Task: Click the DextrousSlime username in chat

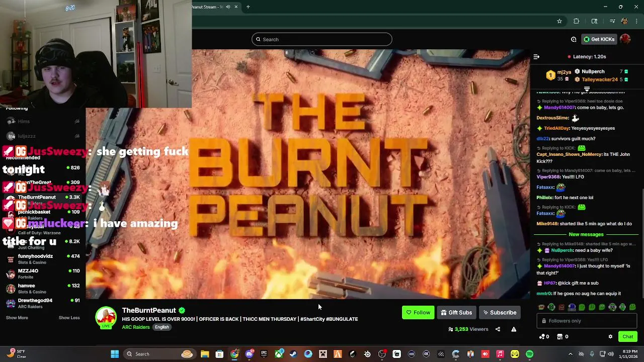Action: coord(552,118)
